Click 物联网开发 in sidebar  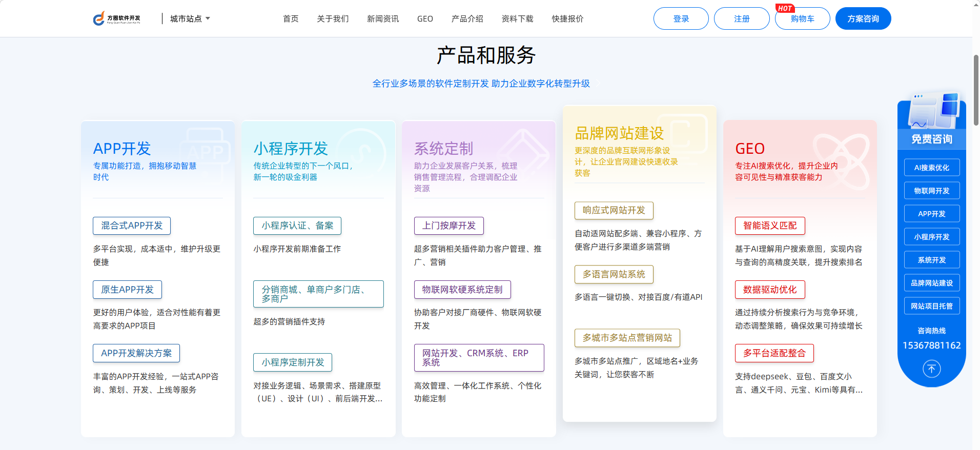point(932,191)
